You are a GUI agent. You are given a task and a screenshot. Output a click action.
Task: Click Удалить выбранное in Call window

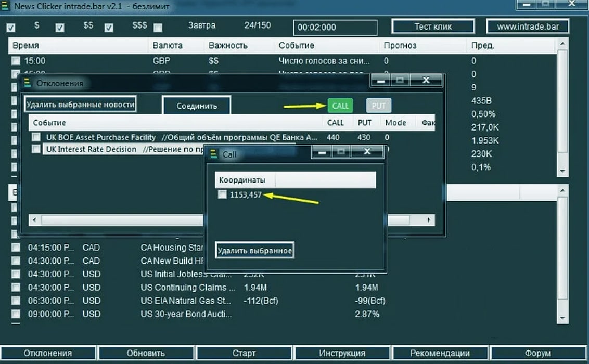(x=254, y=251)
